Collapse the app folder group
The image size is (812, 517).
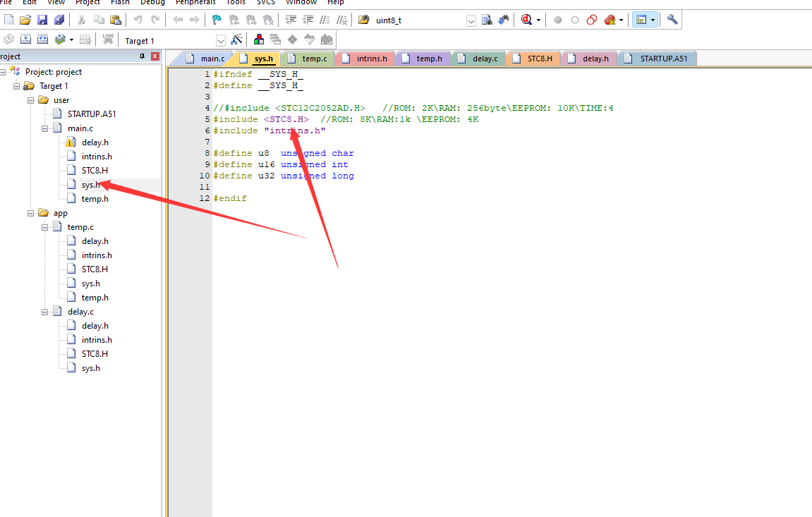(x=30, y=213)
